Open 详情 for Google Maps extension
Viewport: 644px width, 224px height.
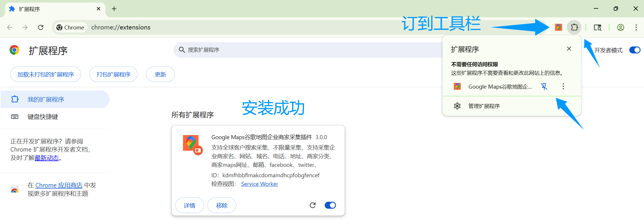pos(190,205)
